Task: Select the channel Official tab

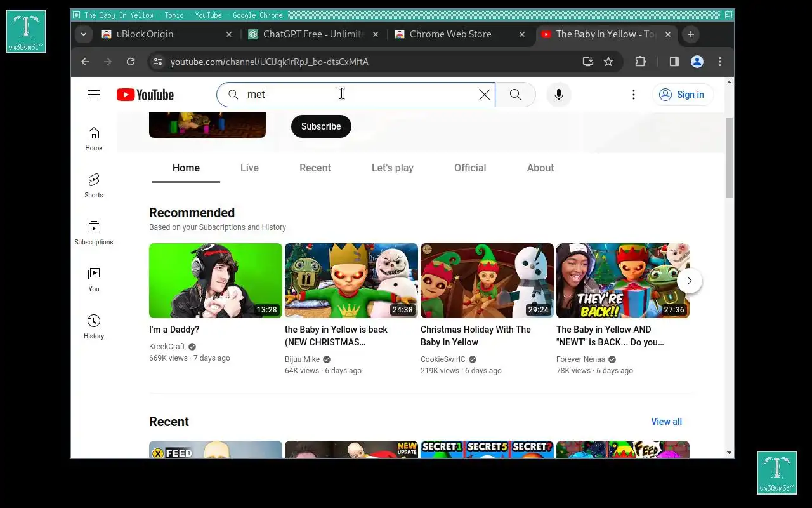Action: pyautogui.click(x=470, y=168)
